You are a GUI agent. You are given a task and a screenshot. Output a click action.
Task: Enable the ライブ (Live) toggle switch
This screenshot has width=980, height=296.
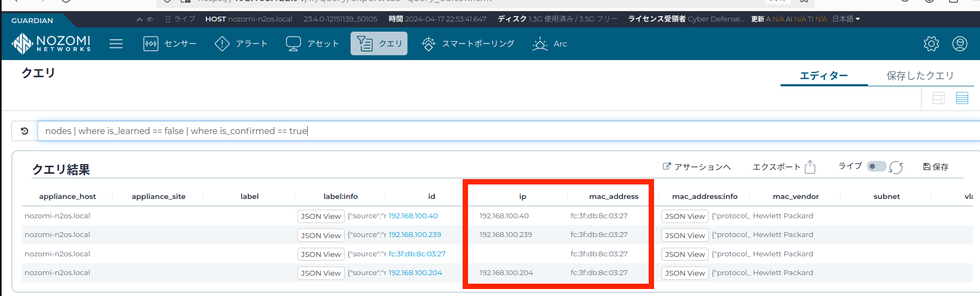877,166
